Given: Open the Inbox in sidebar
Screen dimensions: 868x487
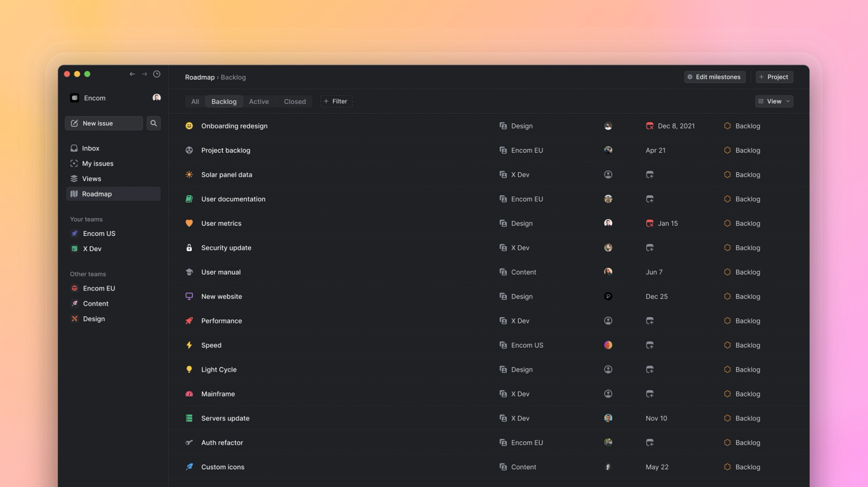Looking at the screenshot, I should point(113,148).
